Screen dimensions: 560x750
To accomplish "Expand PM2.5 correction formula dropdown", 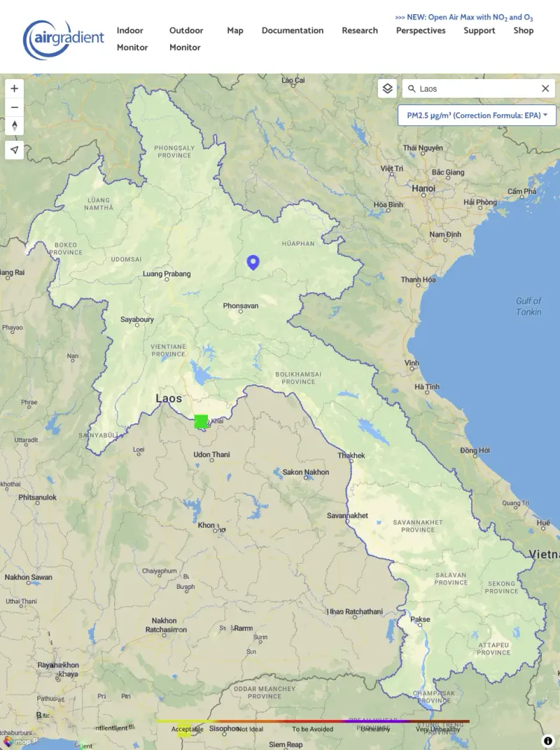I will pyautogui.click(x=477, y=116).
